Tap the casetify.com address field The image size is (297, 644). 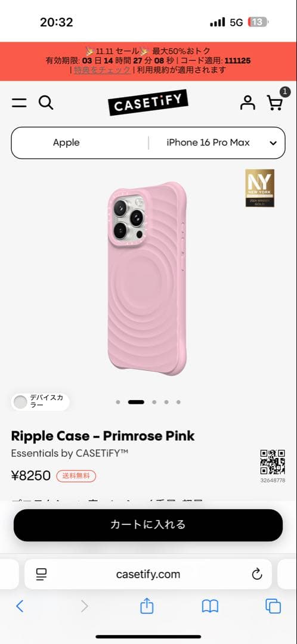[148, 574]
